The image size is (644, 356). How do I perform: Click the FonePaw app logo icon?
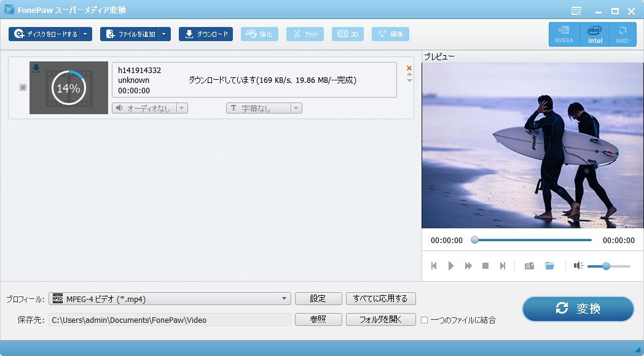(x=9, y=9)
